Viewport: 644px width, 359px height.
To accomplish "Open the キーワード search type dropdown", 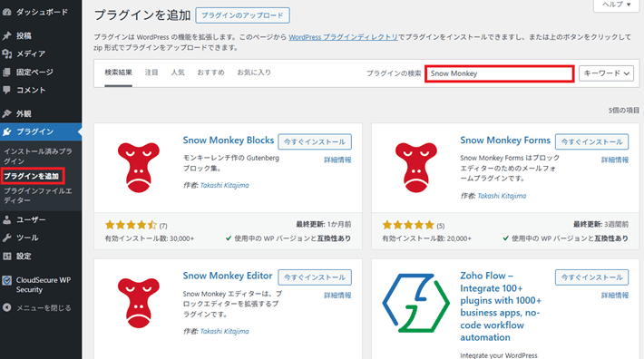I will pyautogui.click(x=606, y=73).
